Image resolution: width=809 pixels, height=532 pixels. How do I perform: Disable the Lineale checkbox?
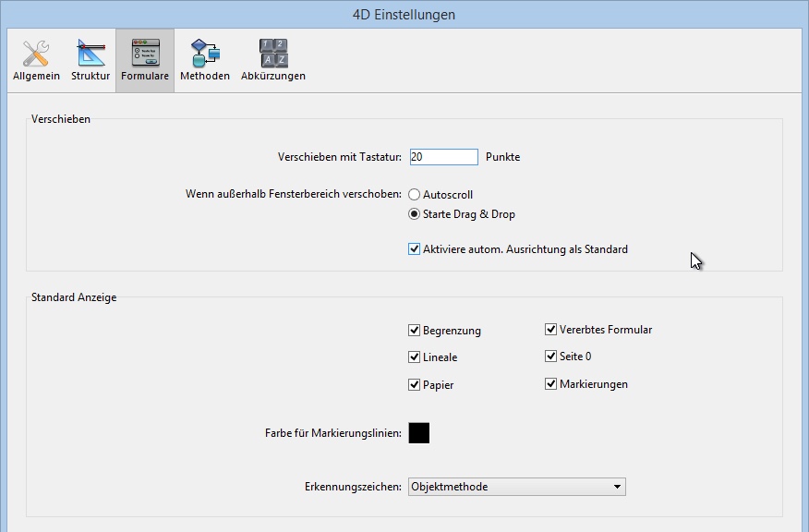(x=415, y=357)
